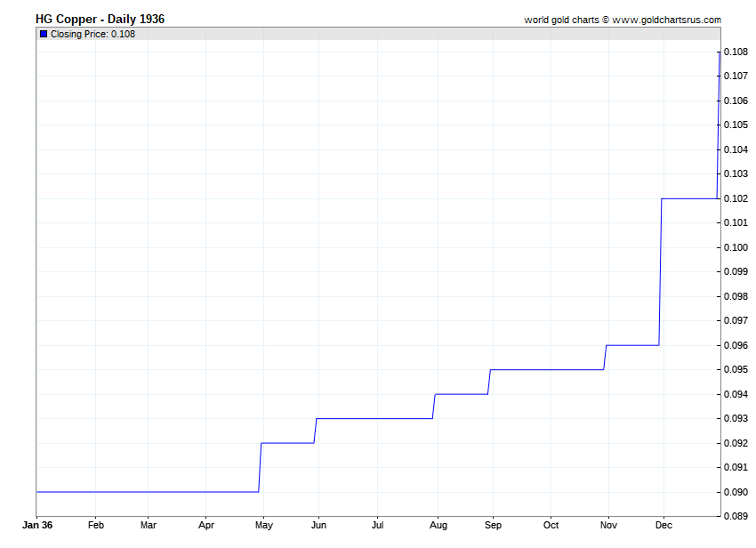Click the 0.103 y-axis value
The width and height of the screenshot is (756, 548).
click(736, 173)
